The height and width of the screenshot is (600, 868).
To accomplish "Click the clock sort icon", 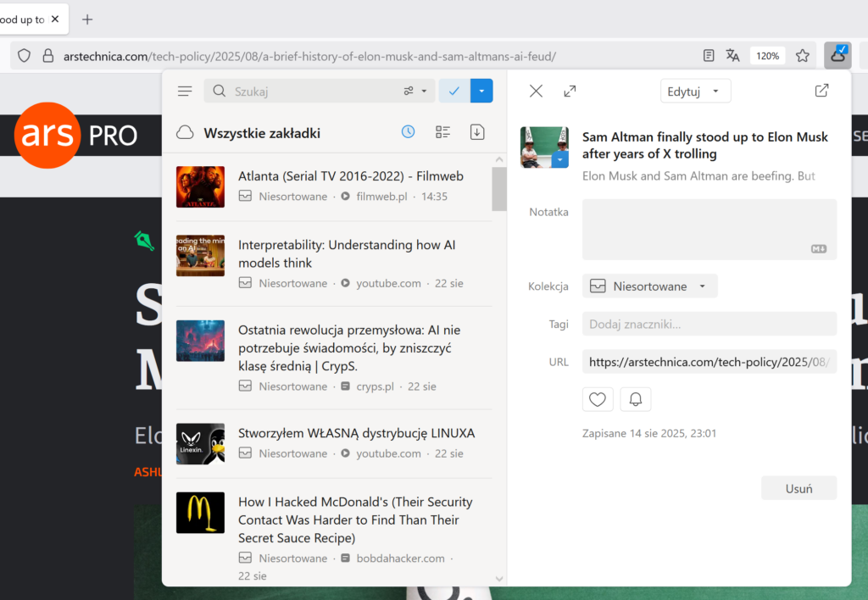I will point(408,131).
